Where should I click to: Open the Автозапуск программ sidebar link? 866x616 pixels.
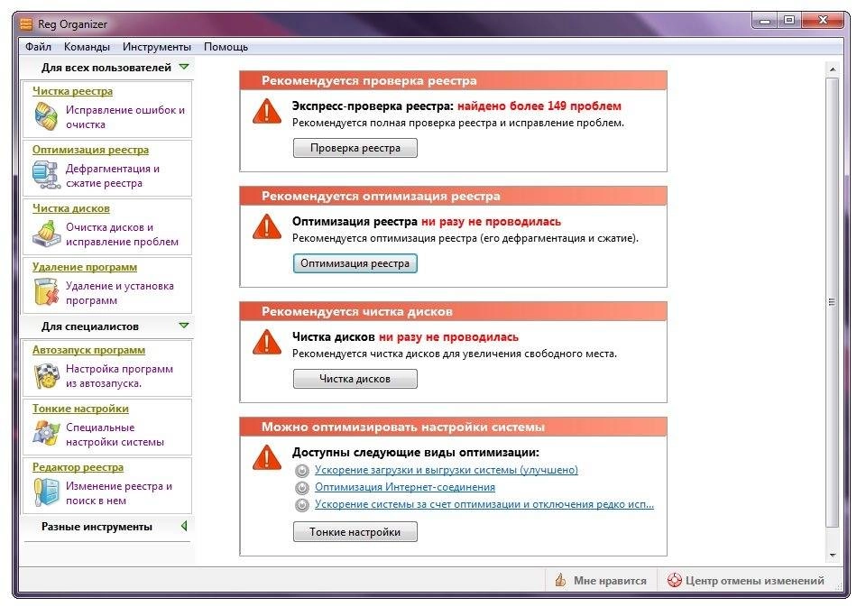coord(89,350)
